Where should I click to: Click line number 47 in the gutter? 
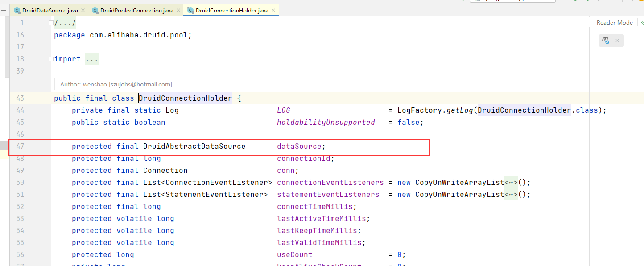tap(20, 147)
